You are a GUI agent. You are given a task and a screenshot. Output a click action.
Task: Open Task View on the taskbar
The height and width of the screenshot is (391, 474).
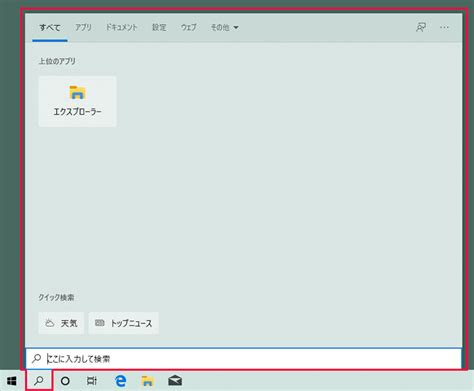(92, 381)
